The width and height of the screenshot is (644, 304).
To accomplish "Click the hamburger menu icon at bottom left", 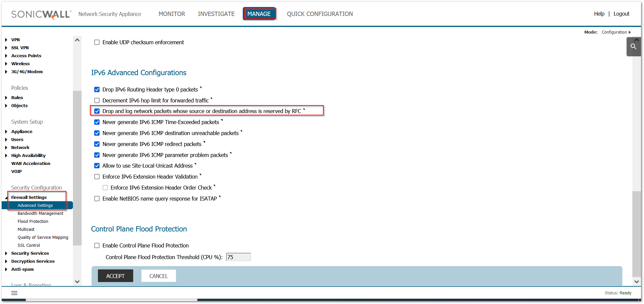I will point(14,293).
